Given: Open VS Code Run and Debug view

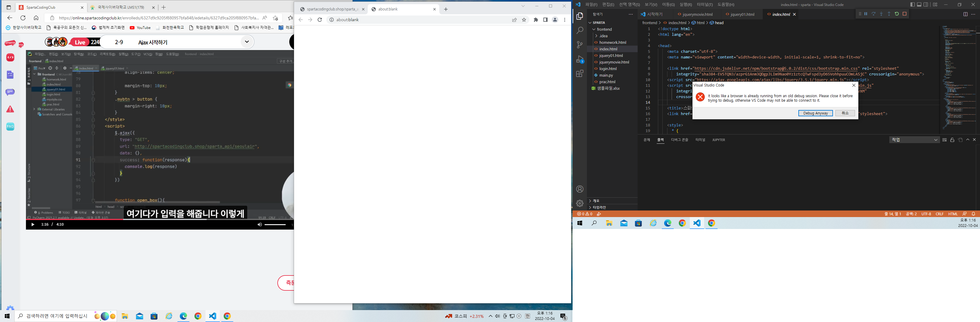Looking at the screenshot, I should 580,59.
